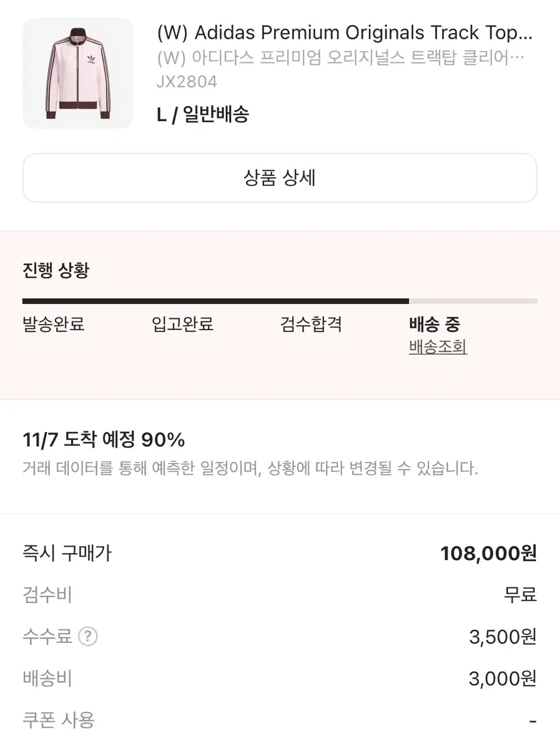560x749 pixels.
Task: Tap the 진행 상황 section heading
Action: tap(56, 271)
